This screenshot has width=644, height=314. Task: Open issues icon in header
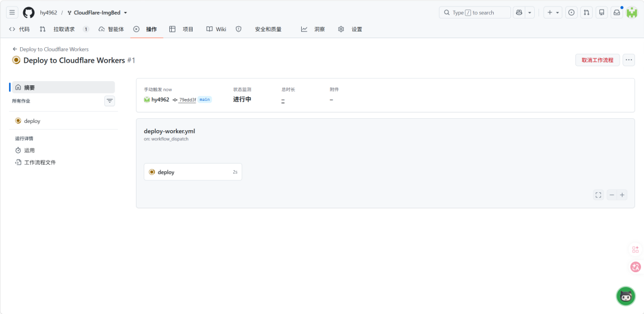point(571,13)
